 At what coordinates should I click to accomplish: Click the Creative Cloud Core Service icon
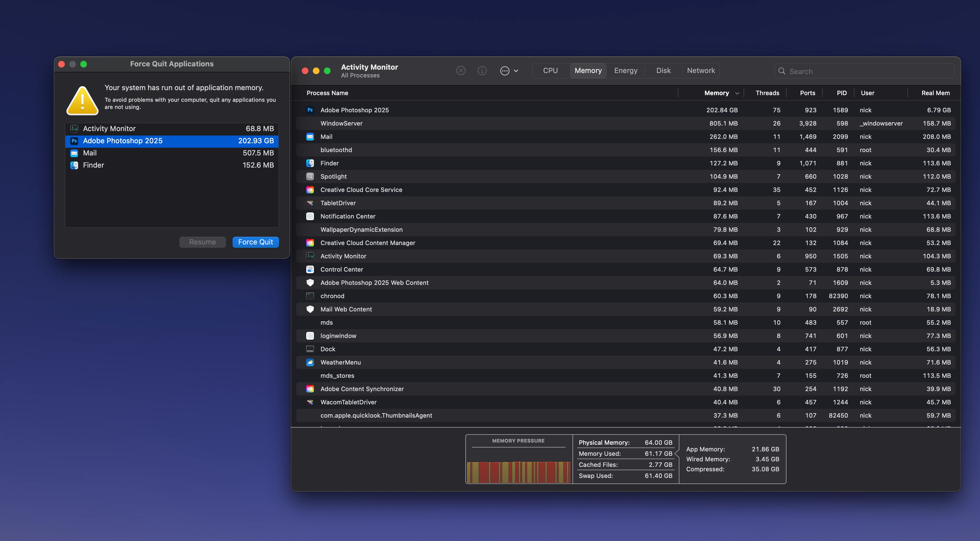pos(310,190)
